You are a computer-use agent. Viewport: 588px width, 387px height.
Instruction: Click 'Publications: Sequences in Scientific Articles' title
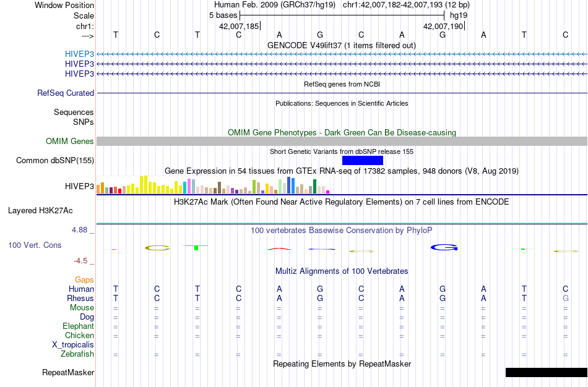342,103
